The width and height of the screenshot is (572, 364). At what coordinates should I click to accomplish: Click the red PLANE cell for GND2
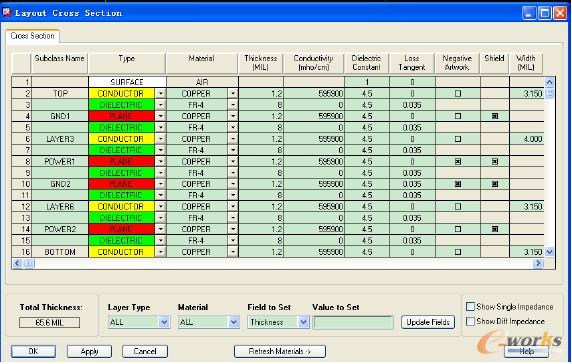point(121,184)
